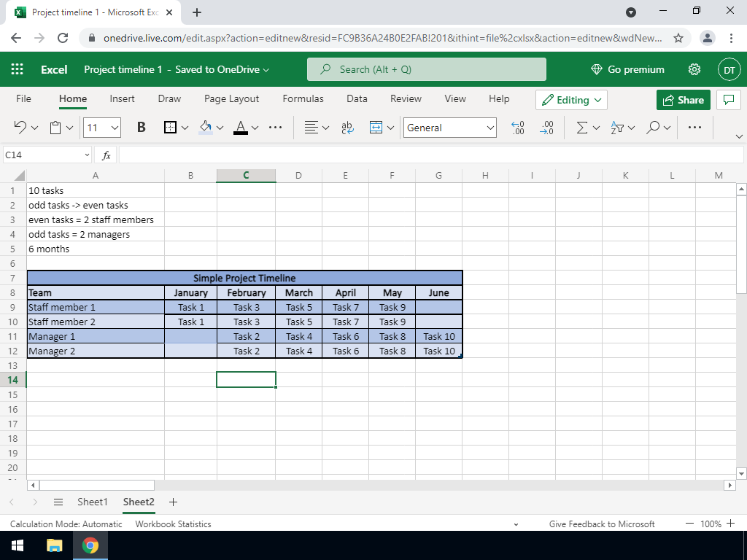The image size is (747, 560).
Task: Decrease decimal places
Action: click(547, 128)
